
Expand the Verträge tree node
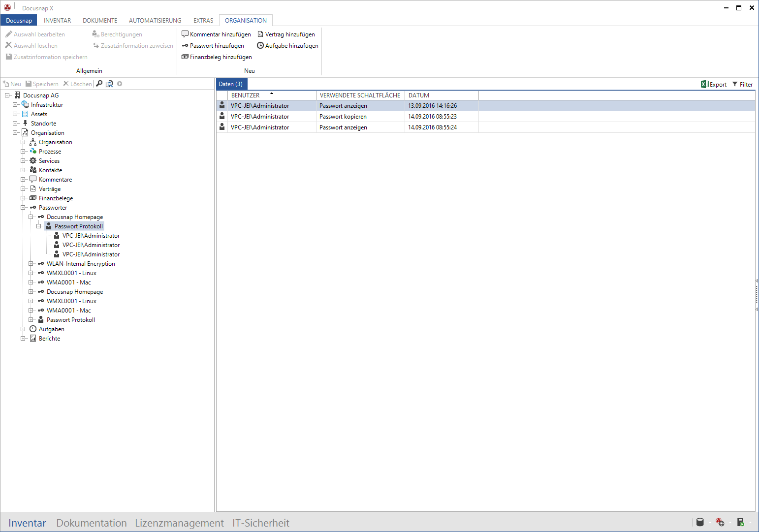(23, 188)
